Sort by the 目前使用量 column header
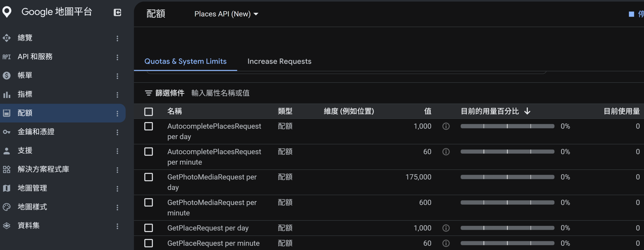This screenshot has width=644, height=250. (622, 111)
